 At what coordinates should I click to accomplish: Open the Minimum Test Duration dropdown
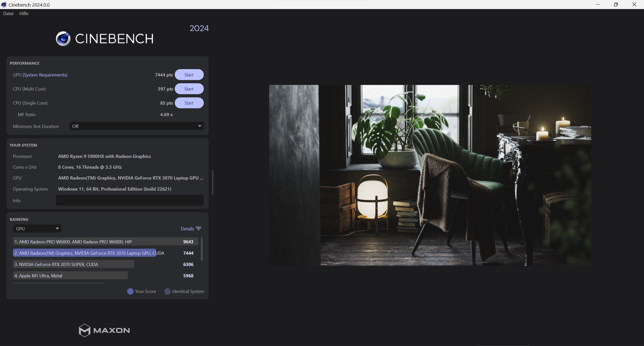click(x=137, y=126)
